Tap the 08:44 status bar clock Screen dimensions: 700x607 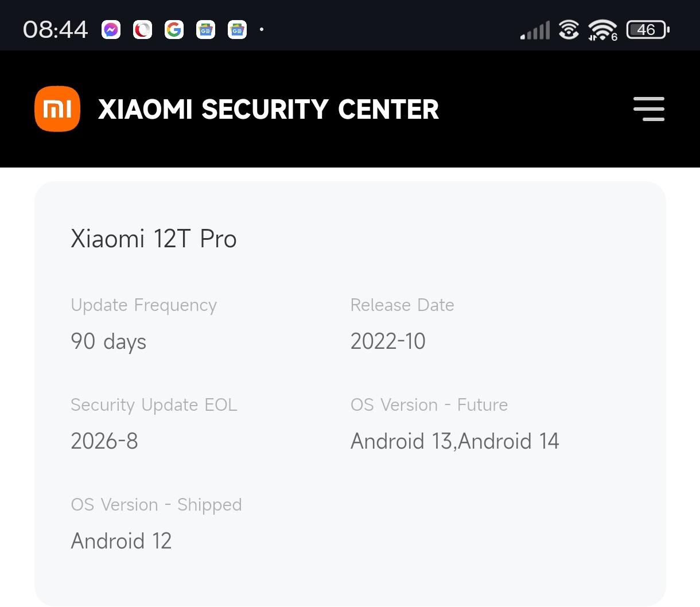coord(55,29)
